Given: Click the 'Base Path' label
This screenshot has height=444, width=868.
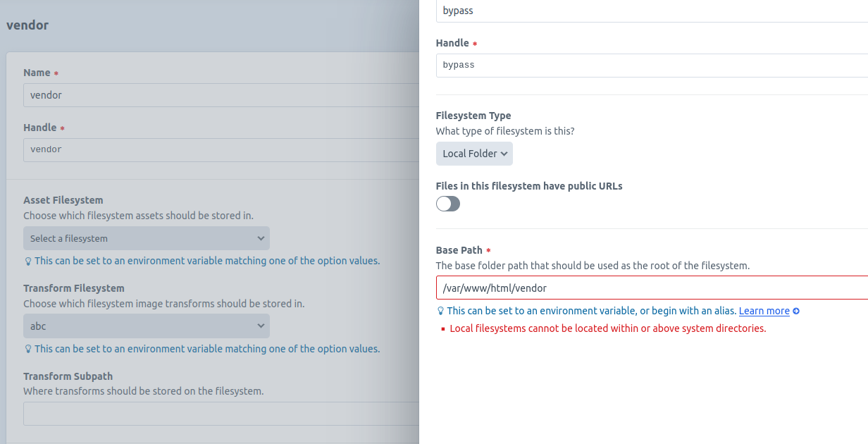Looking at the screenshot, I should tap(459, 250).
